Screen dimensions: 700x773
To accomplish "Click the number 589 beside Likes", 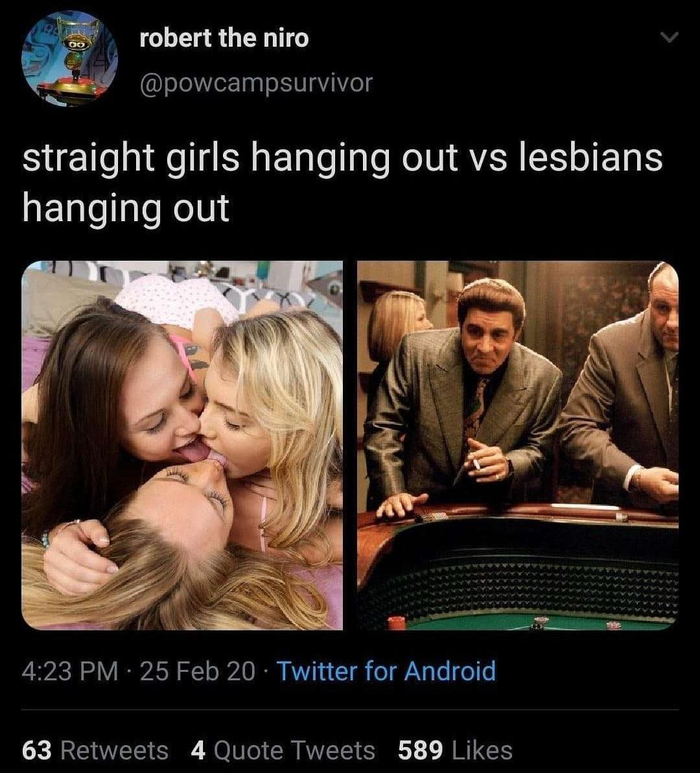I will (x=420, y=750).
